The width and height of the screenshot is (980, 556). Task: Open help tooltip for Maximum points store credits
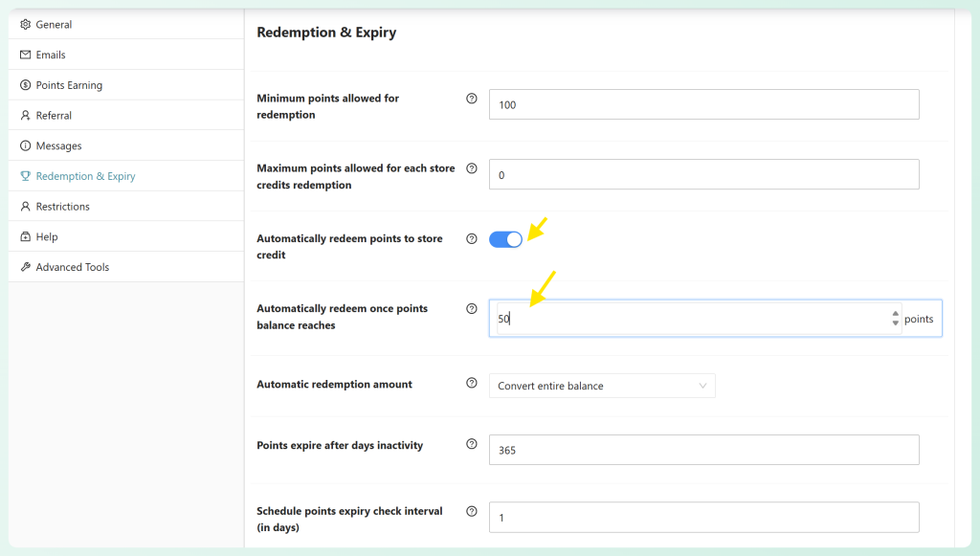(x=472, y=168)
